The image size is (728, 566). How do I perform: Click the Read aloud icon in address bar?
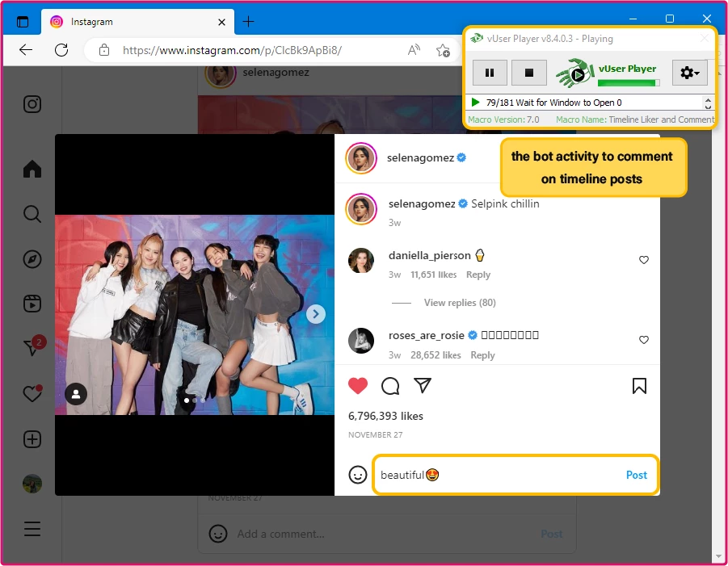[414, 49]
